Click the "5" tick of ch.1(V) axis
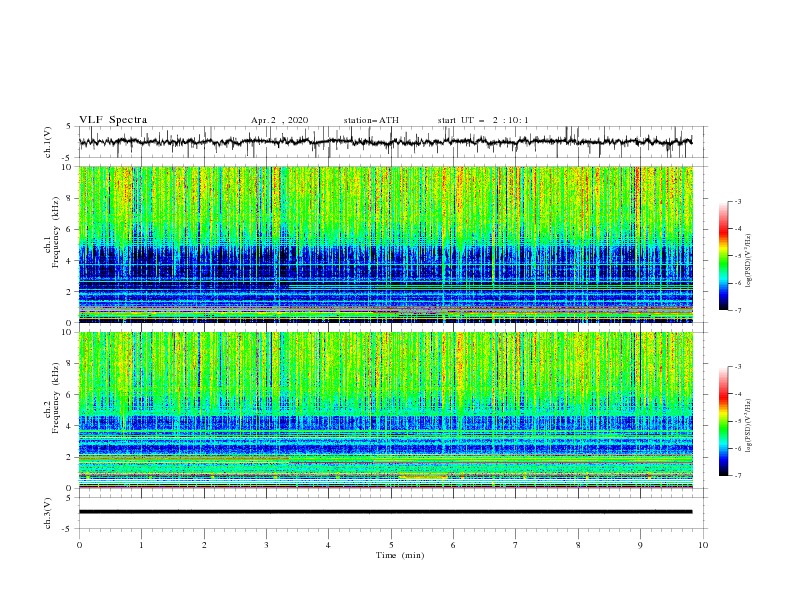 click(x=70, y=127)
